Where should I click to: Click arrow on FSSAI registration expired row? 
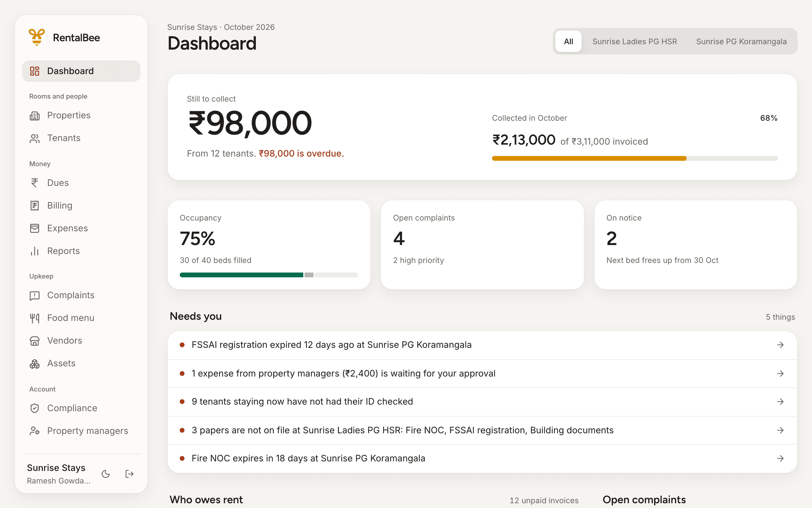tap(780, 345)
